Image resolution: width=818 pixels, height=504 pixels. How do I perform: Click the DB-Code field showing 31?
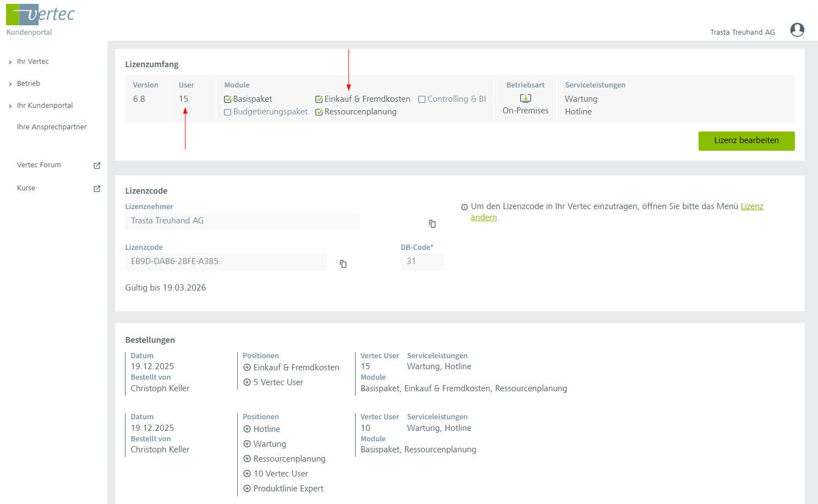coord(422,262)
